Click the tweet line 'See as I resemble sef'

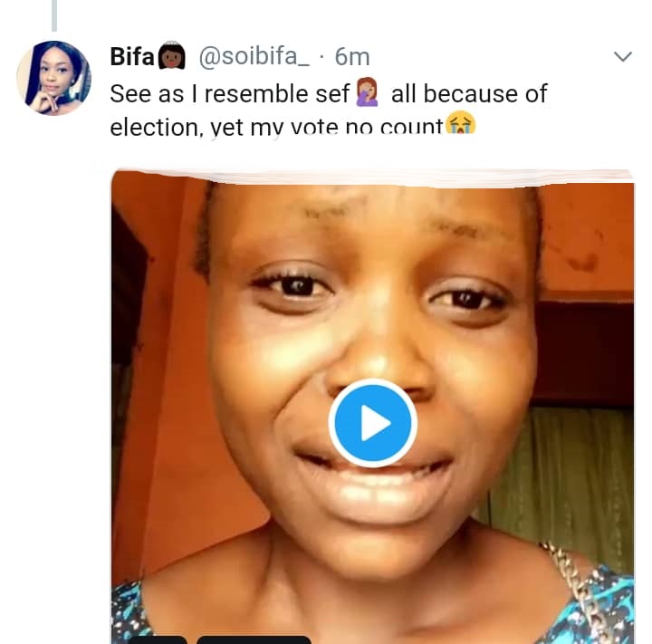coord(233,93)
